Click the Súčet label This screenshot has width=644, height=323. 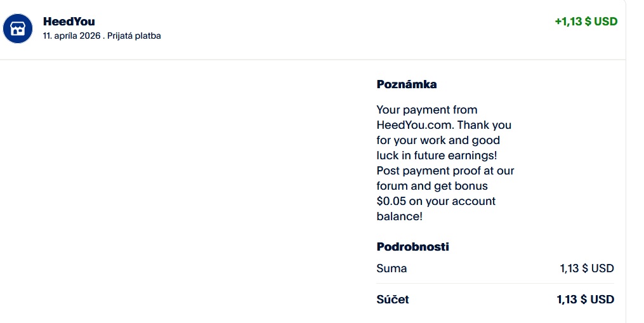tap(393, 300)
